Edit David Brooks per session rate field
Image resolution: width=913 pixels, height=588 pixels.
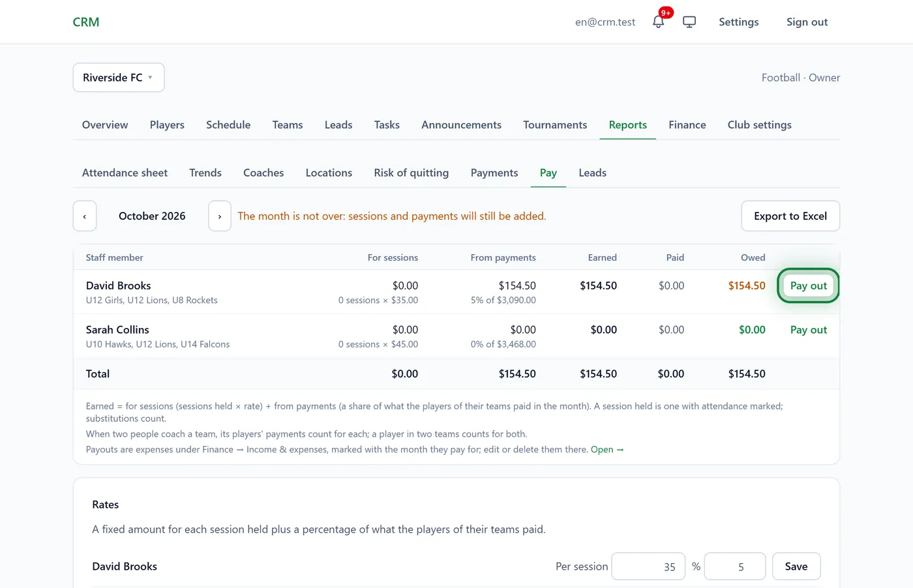648,566
